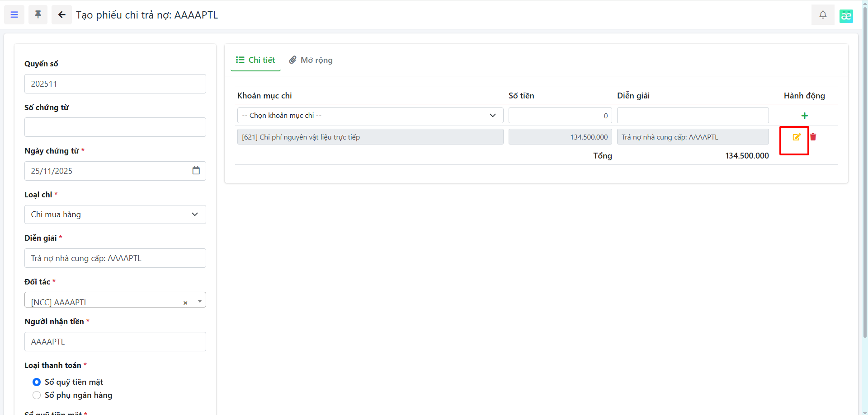
Task: Expand the Loại chi dropdown
Action: [115, 214]
